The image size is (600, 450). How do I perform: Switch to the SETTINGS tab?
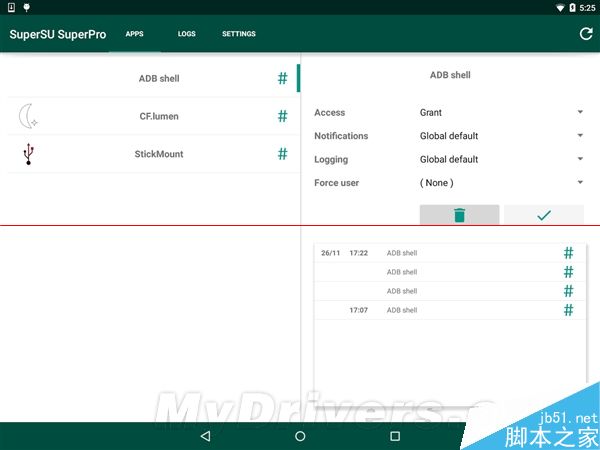[239, 34]
